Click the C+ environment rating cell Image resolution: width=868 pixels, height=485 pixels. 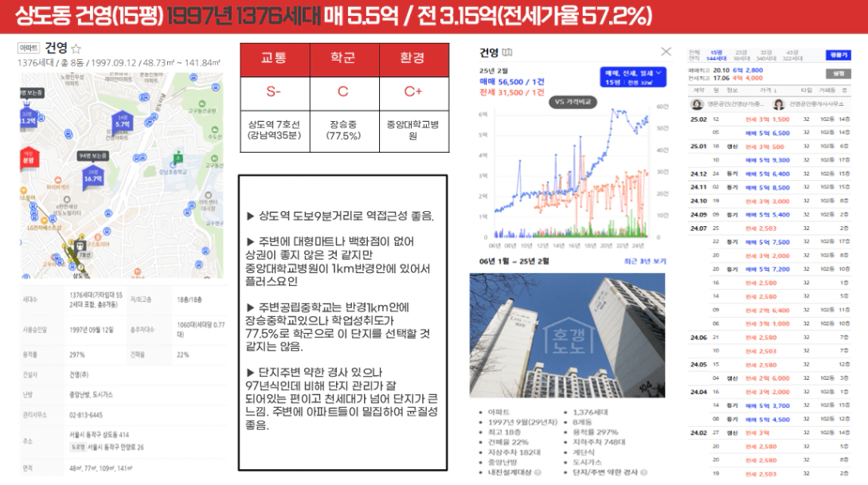pos(414,93)
